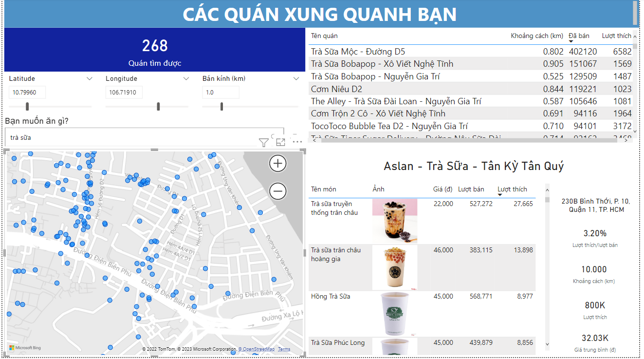Click the down arrow of the restaurant table scrollbar
Viewport: 644px width, 359px height.
click(635, 132)
